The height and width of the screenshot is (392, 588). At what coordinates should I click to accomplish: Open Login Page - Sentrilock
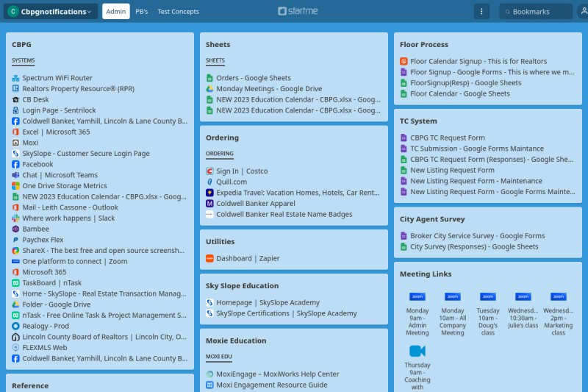coord(59,110)
